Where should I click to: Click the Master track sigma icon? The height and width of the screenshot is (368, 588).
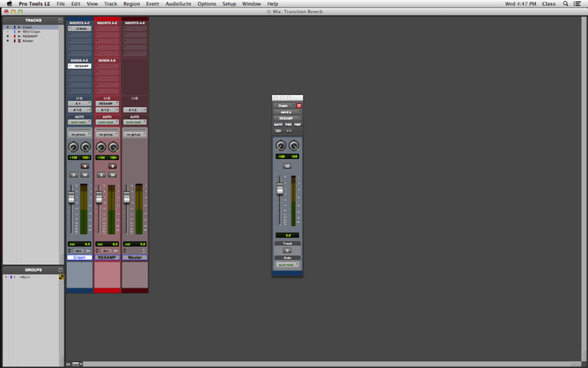click(145, 251)
